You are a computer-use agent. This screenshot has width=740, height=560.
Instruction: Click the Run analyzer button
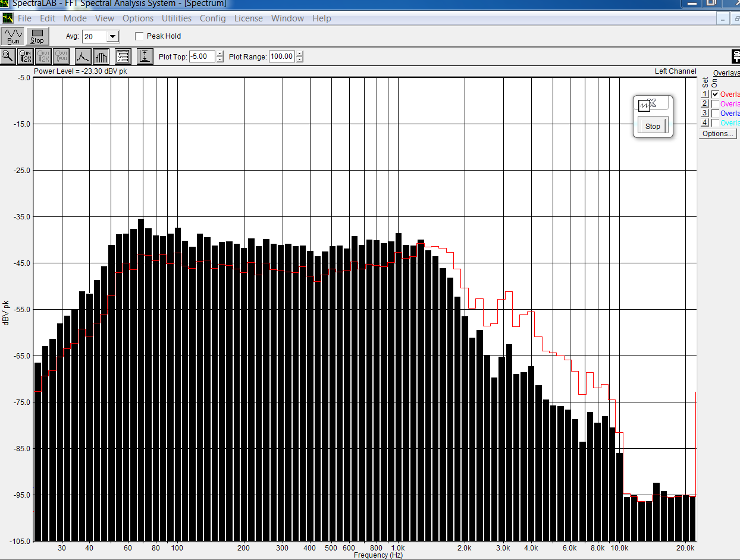coord(12,36)
